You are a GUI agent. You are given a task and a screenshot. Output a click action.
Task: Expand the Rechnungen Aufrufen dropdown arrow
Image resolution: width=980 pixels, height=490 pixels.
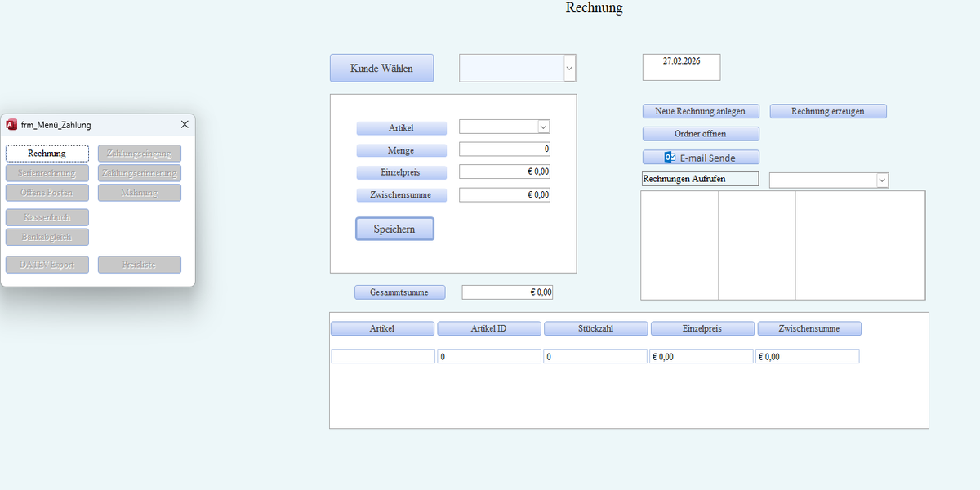(882, 180)
